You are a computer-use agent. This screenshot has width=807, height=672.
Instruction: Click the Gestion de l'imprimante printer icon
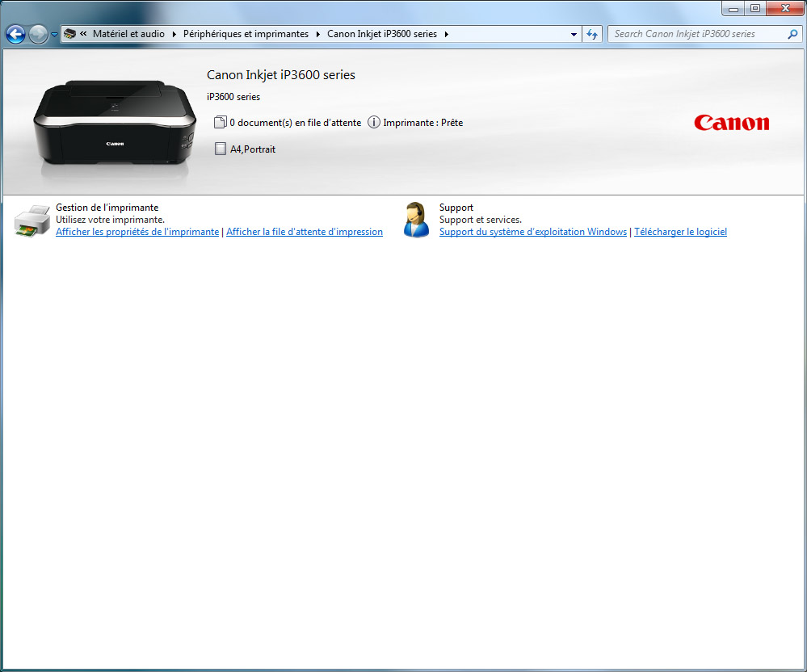(x=32, y=220)
